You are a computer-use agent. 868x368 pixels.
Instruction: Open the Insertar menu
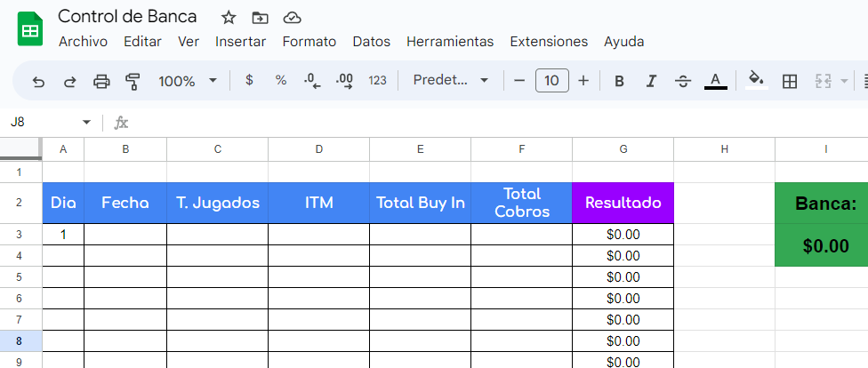241,42
